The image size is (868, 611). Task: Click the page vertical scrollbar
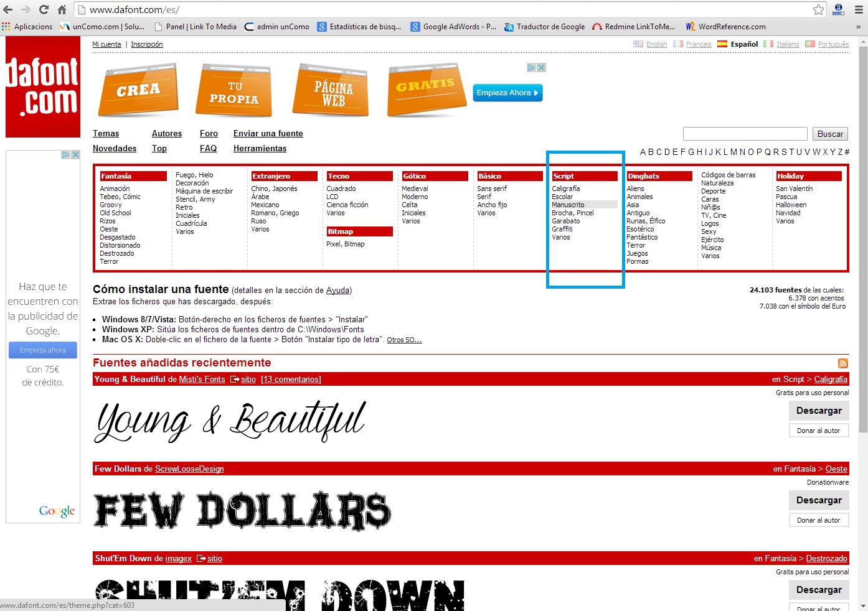point(863,249)
